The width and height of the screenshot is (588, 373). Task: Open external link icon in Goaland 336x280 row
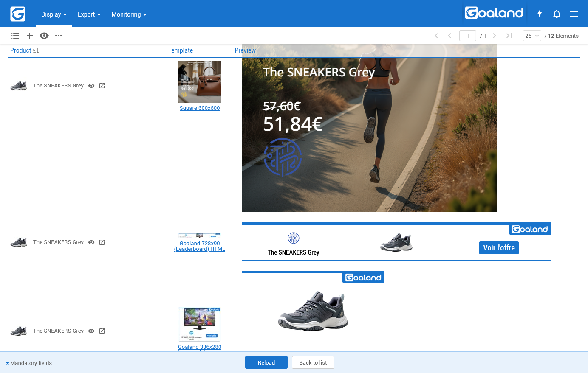102,331
